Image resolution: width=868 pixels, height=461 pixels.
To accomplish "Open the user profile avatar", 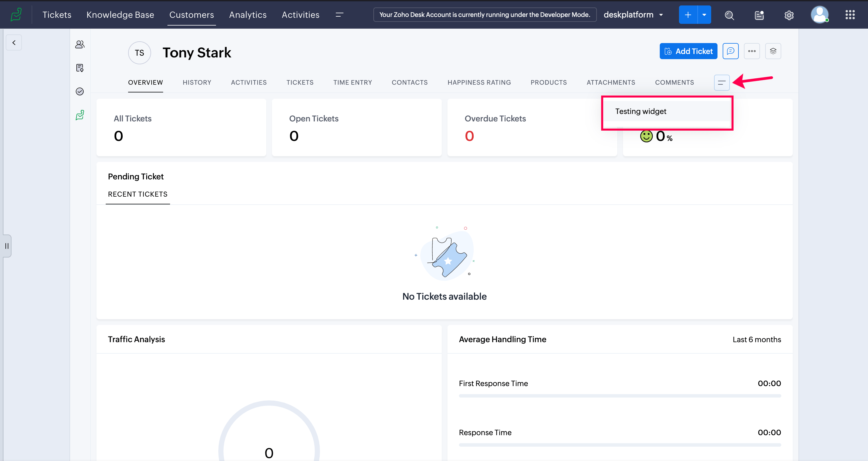I will (x=819, y=14).
